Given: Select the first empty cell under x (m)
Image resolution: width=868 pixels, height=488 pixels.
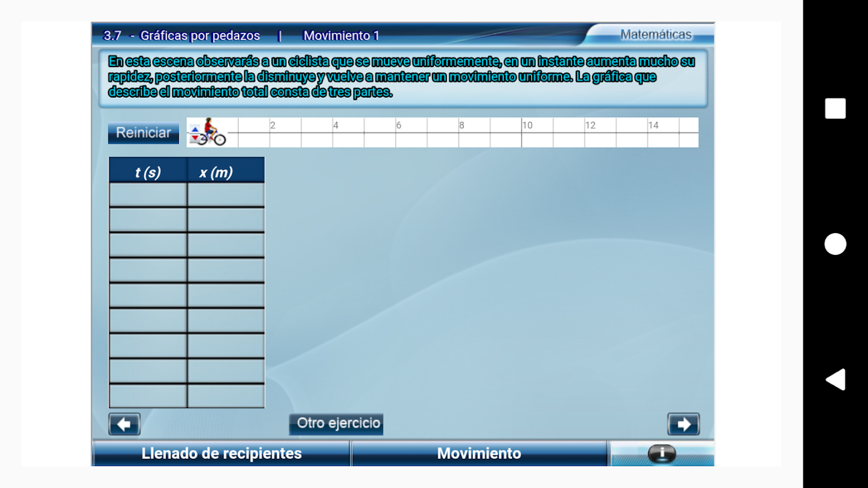Looking at the screenshot, I should click(226, 195).
